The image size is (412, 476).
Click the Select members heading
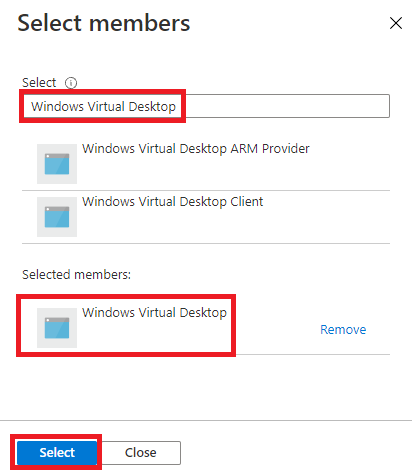(x=104, y=23)
